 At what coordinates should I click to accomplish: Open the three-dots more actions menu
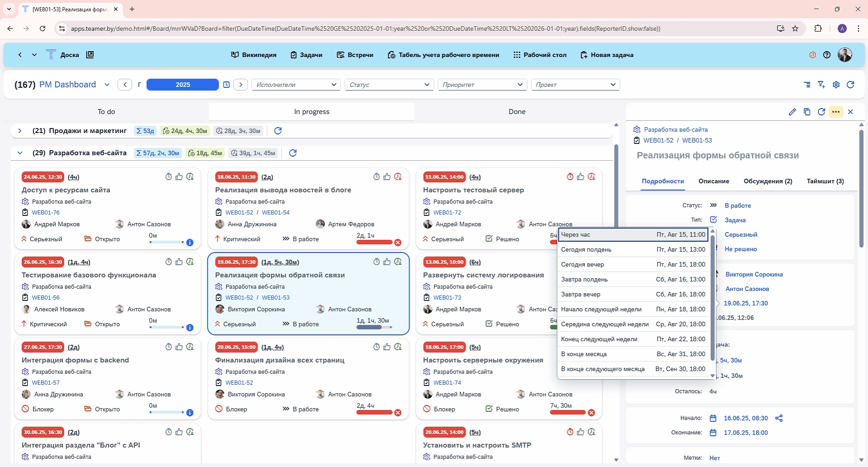(x=836, y=112)
